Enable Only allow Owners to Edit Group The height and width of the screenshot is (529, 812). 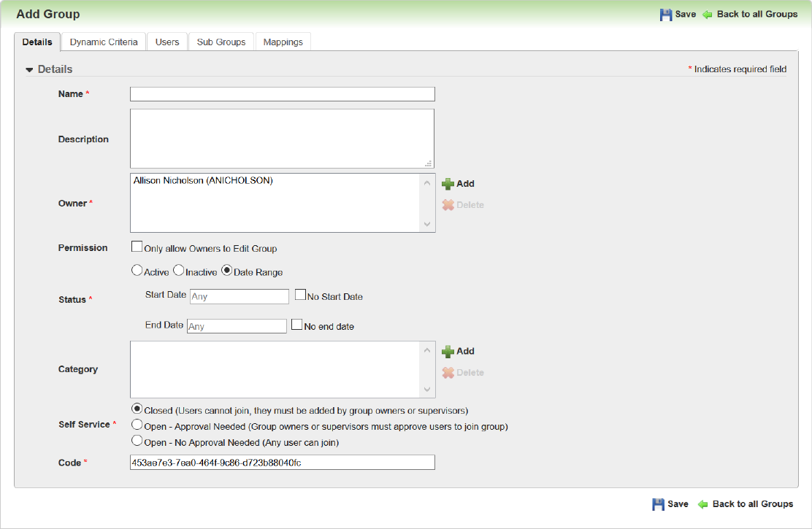(x=137, y=247)
